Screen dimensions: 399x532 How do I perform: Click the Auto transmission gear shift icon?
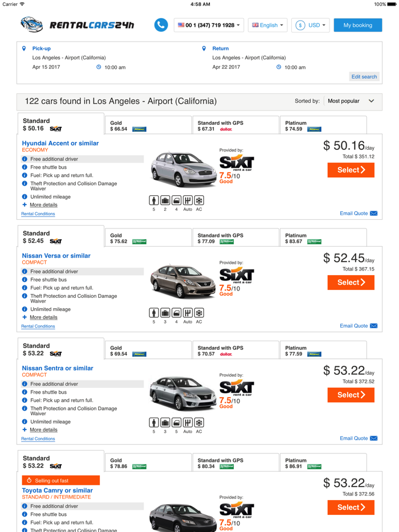point(188,200)
